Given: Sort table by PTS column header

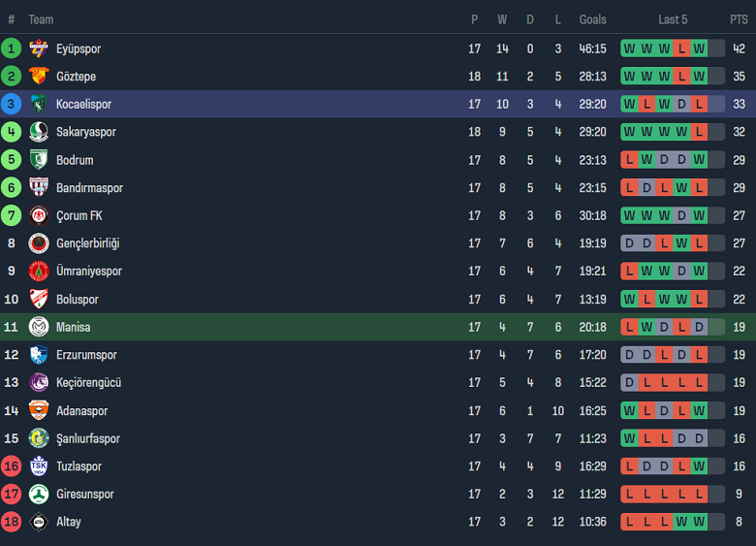Looking at the screenshot, I should coord(739,19).
